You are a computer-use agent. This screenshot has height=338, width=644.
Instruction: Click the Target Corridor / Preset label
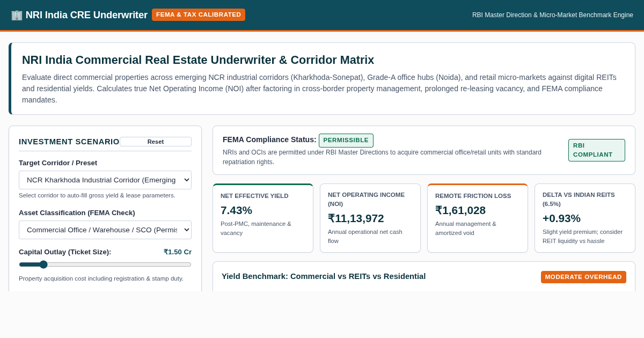pyautogui.click(x=58, y=163)
